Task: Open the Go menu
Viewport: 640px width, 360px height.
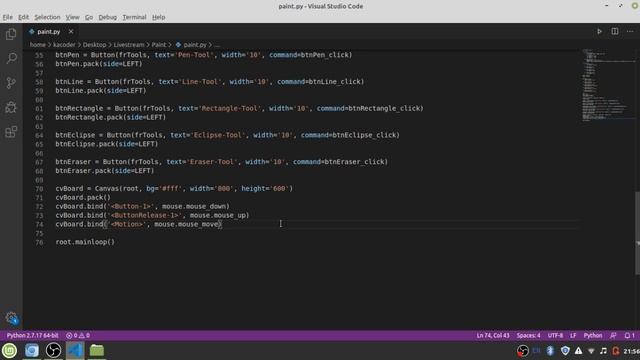Action: point(89,17)
